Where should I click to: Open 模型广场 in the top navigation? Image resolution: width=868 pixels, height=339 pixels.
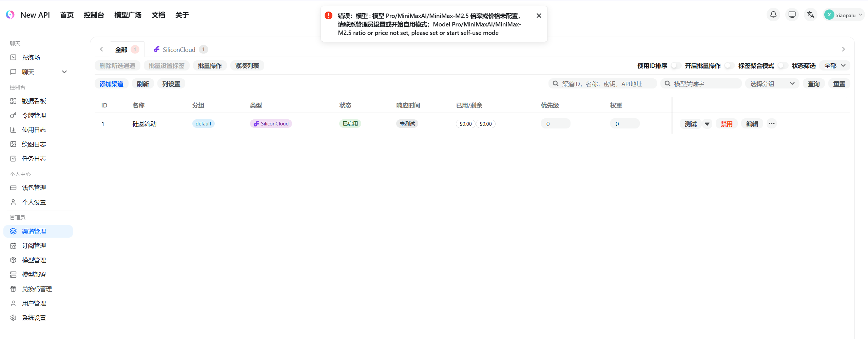pyautogui.click(x=128, y=15)
